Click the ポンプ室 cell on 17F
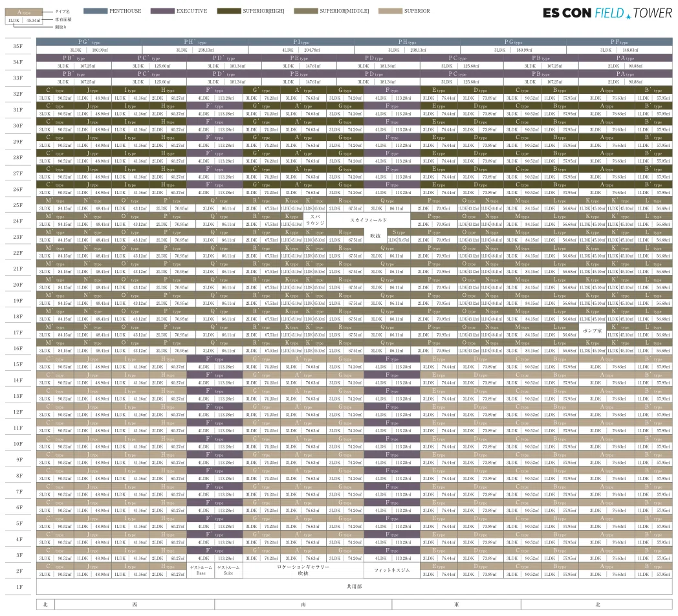678x616 pixels. point(593,331)
